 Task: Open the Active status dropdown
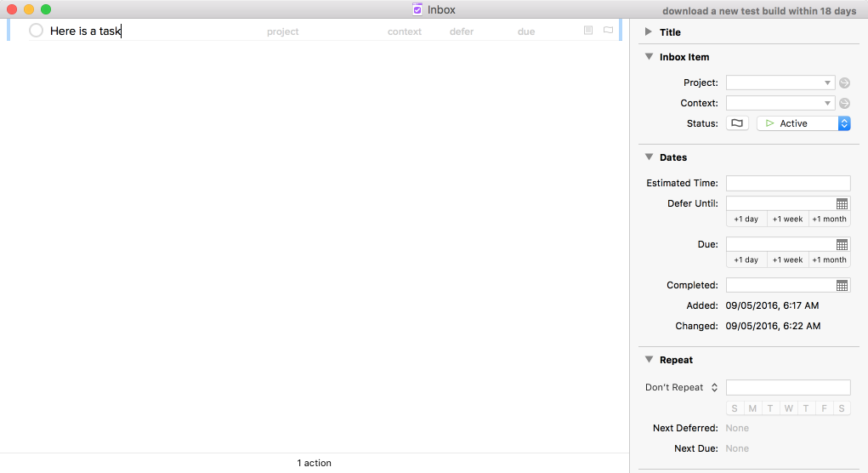(803, 123)
